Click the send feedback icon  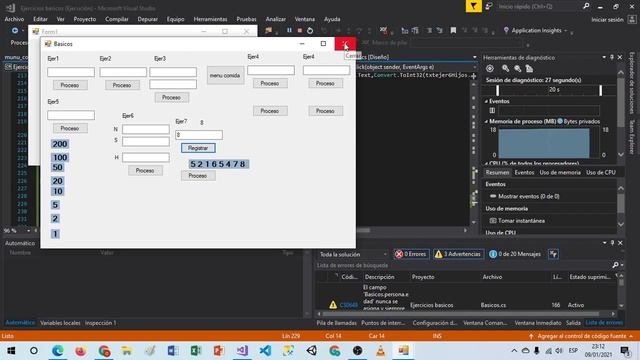coord(489,6)
